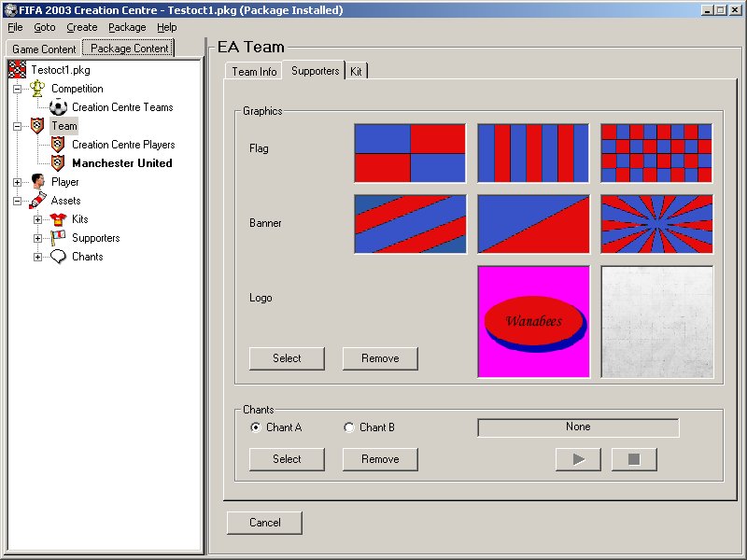Open the Goto menu
The width and height of the screenshot is (747, 560).
(x=44, y=27)
